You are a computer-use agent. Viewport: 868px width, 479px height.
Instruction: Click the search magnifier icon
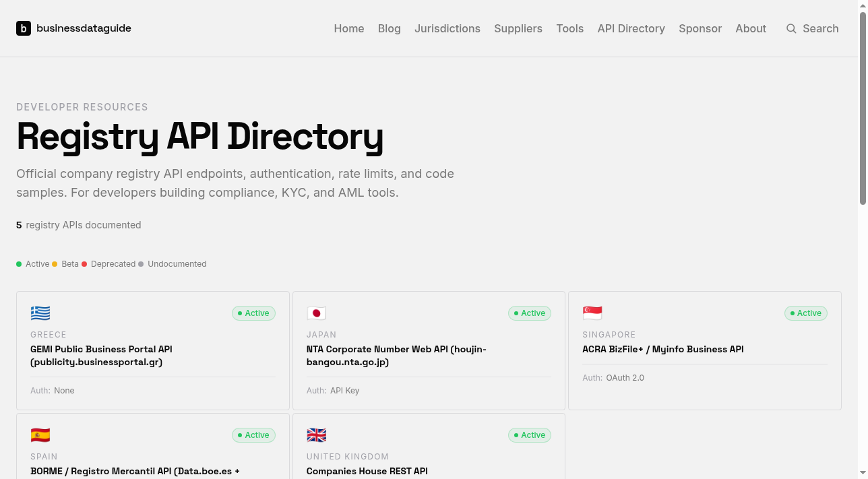point(791,28)
